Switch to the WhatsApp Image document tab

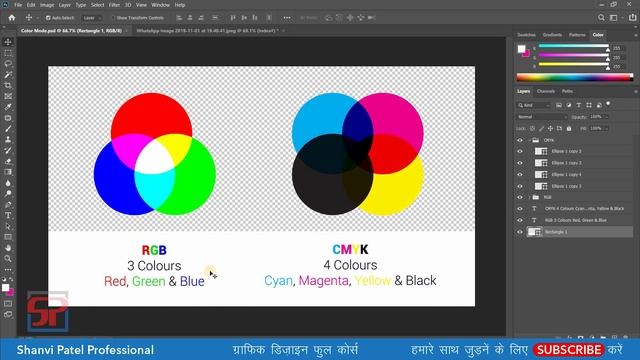[207, 31]
